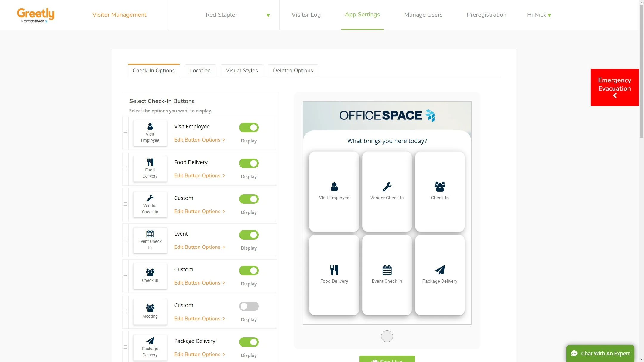Click the wrench icon on Vendor Check-in preview
Viewport: 644px width, 362px height.
[x=387, y=187]
